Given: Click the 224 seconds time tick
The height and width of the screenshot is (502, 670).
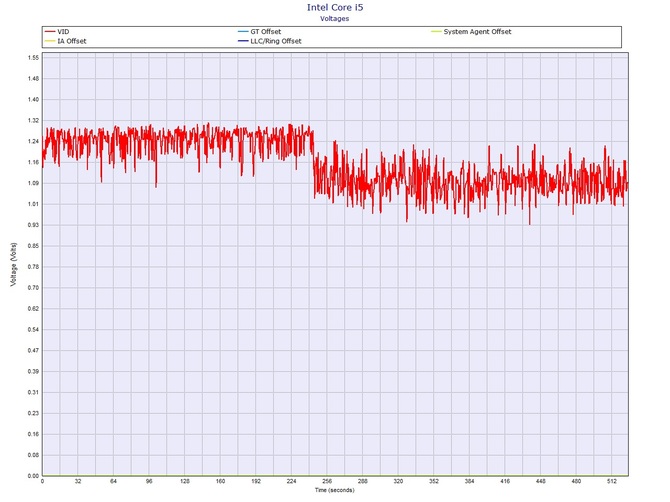Looking at the screenshot, I should [291, 481].
